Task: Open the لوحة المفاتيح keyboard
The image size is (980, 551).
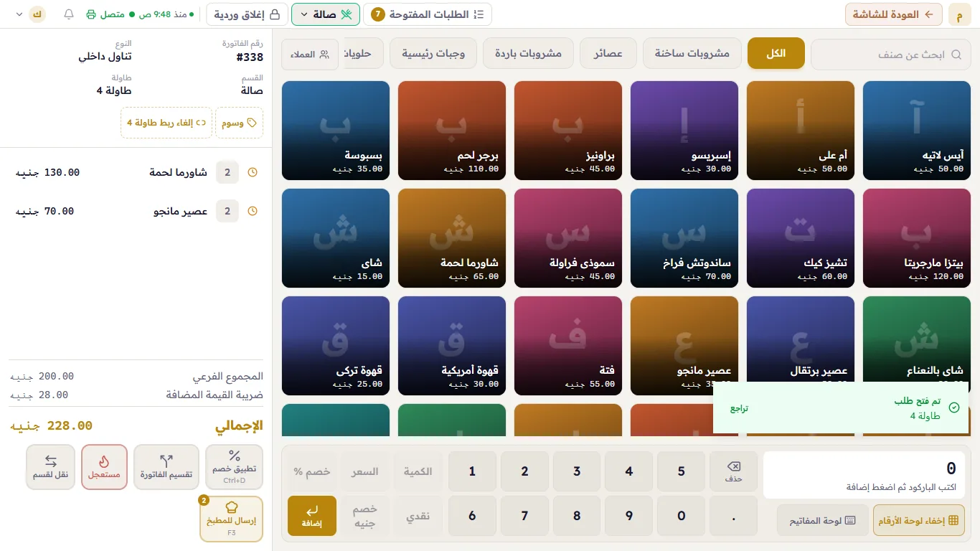Action: point(822,520)
